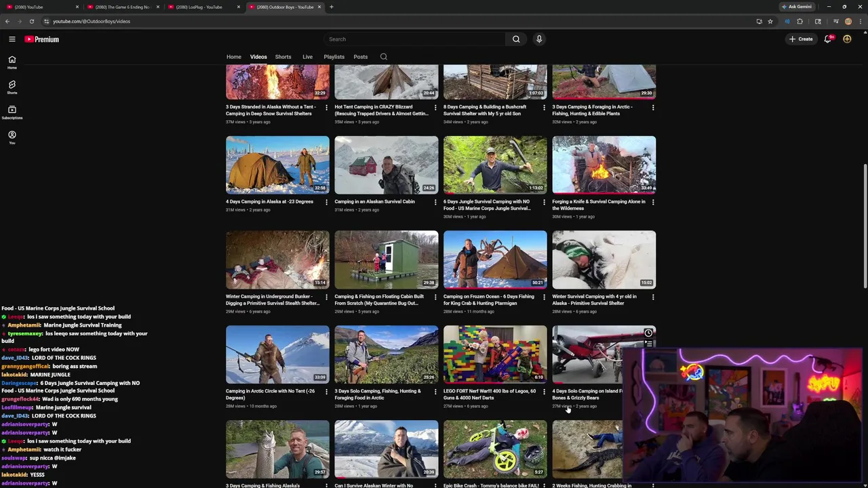Image resolution: width=868 pixels, height=488 pixels.
Task: Start voice search with the microphone
Action: (539, 39)
